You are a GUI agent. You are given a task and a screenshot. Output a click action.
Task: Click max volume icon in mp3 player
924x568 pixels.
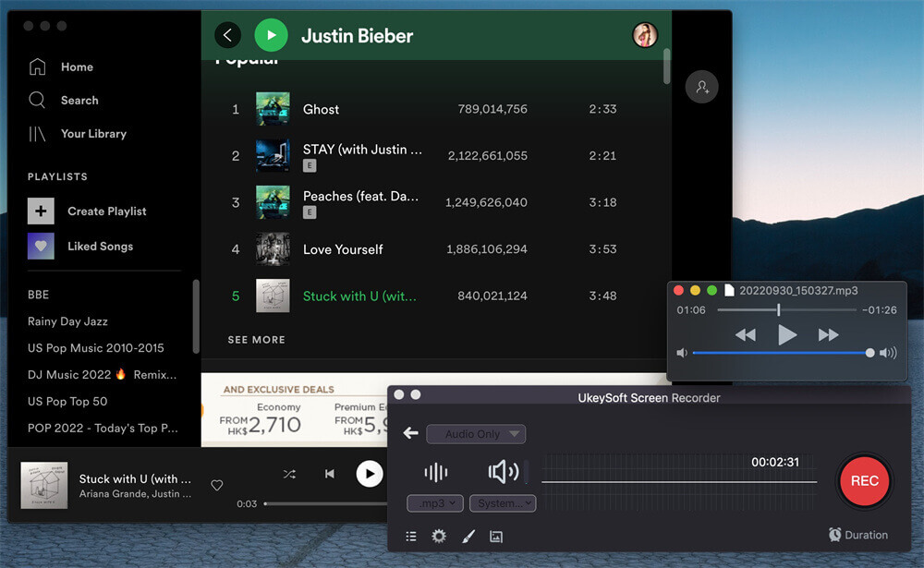[888, 353]
